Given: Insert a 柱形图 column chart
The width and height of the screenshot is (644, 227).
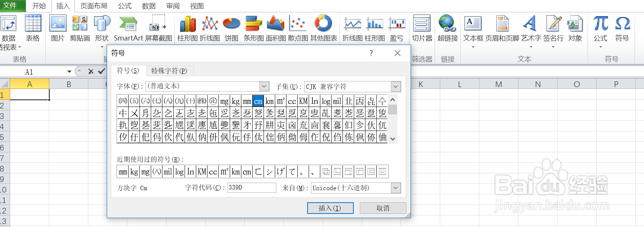Looking at the screenshot, I should tap(187, 29).
